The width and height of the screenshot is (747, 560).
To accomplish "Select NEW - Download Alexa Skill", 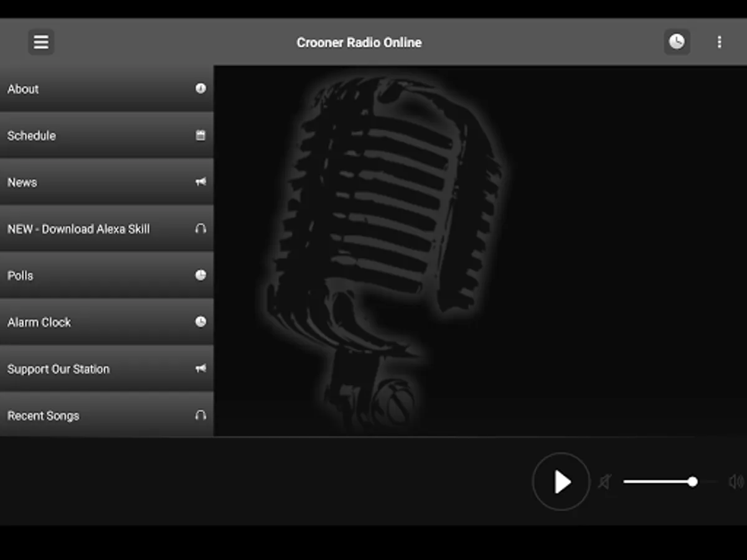I will pos(106,228).
